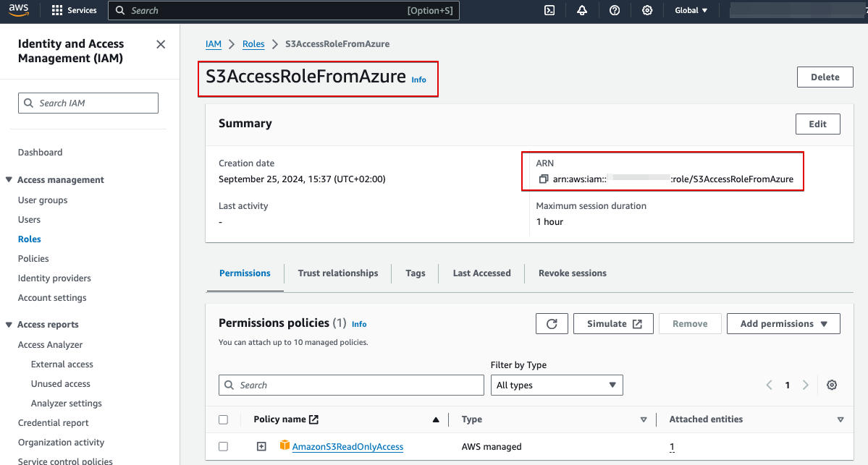
Task: Select all policies via the header checkbox
Action: click(x=224, y=419)
